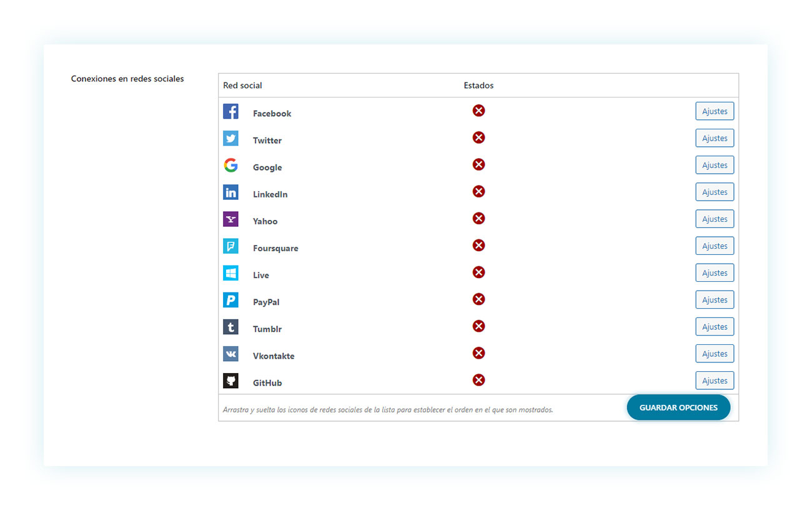This screenshot has height=523, width=812.
Task: Save with the Guardar Opciones button
Action: pyautogui.click(x=678, y=407)
